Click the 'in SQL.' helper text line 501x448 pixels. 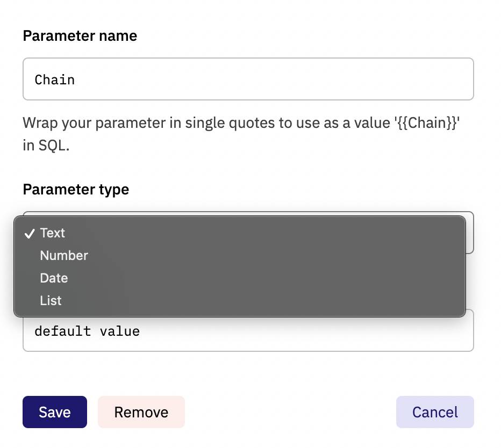(x=46, y=146)
